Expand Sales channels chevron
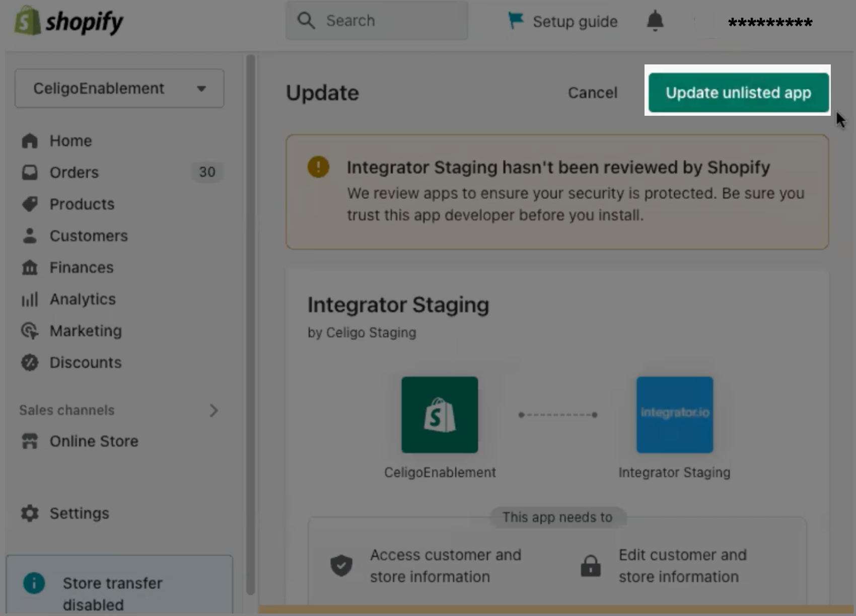 coord(214,411)
